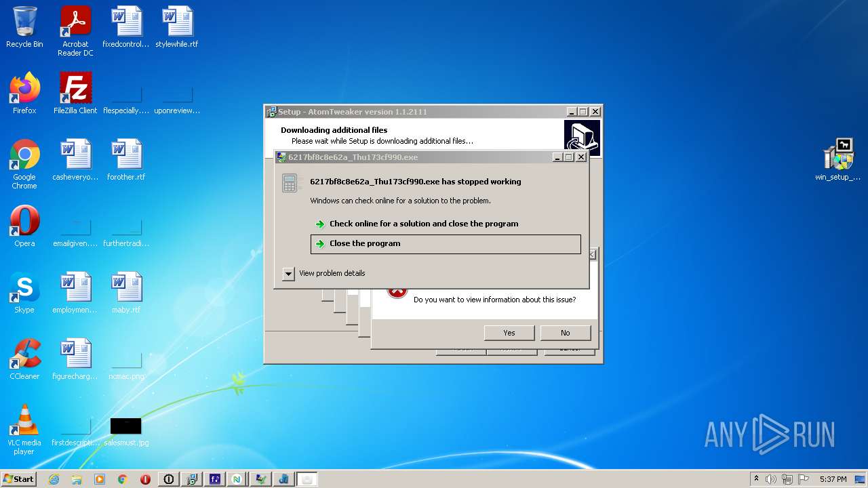Screen dimensions: 868x488
Task: Select the win_setup installer icon
Action: [838, 160]
